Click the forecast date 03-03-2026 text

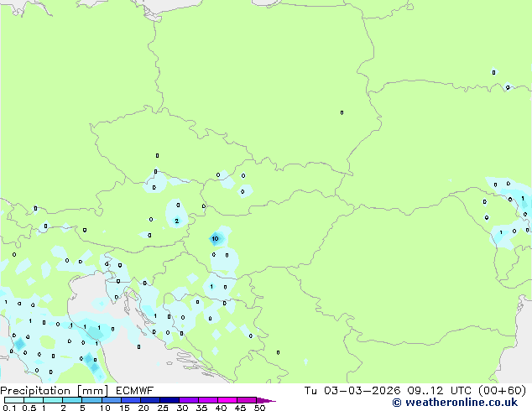coord(362,391)
